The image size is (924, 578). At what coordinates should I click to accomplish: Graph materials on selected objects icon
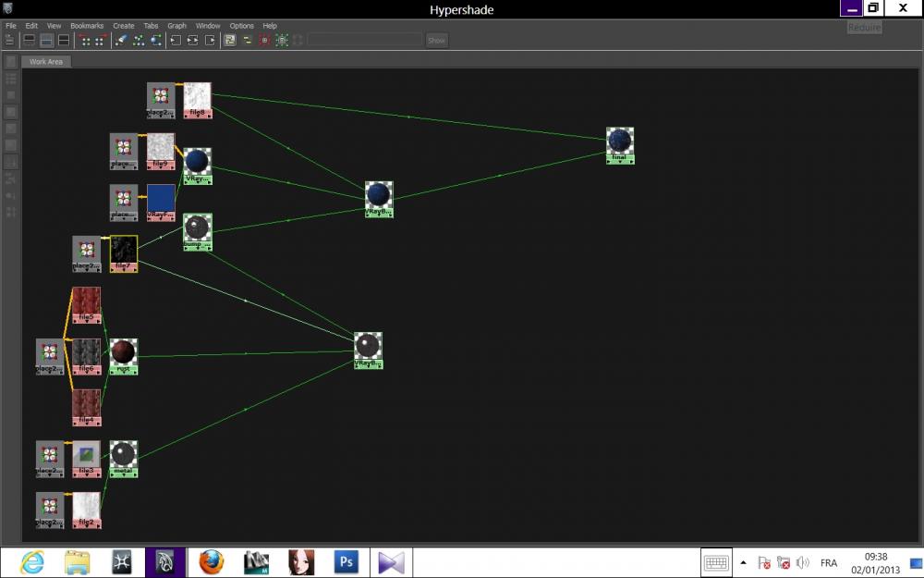[x=156, y=40]
